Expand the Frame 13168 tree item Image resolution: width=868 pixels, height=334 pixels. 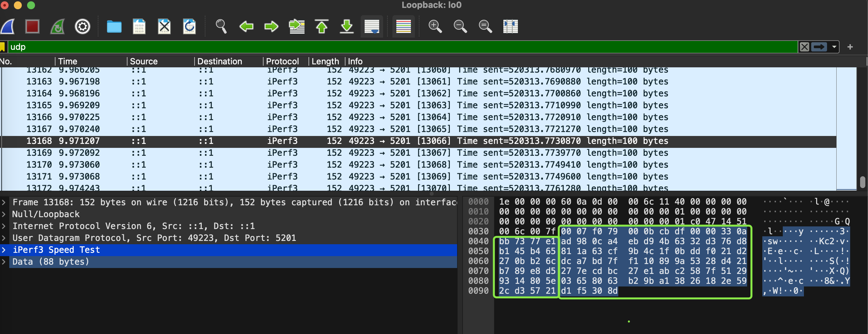pyautogui.click(x=4, y=202)
